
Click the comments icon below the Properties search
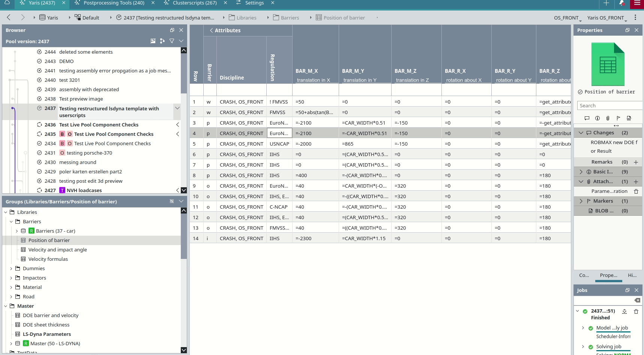[x=587, y=118]
